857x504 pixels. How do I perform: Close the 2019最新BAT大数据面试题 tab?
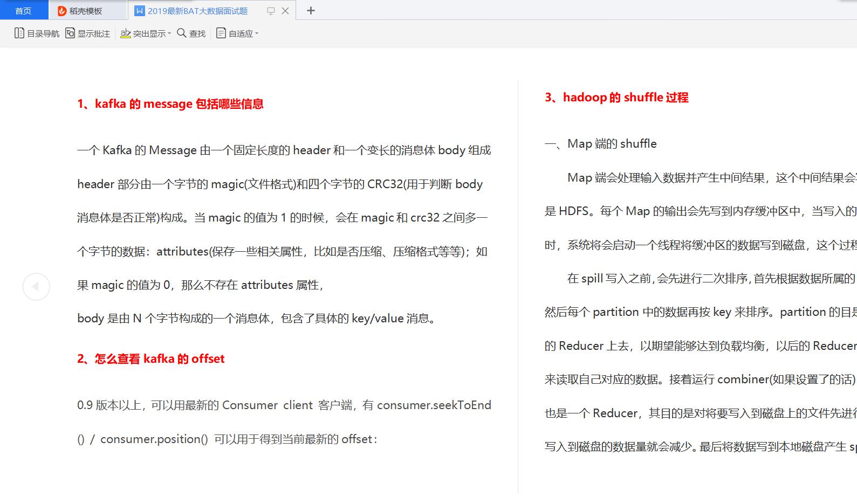point(285,11)
